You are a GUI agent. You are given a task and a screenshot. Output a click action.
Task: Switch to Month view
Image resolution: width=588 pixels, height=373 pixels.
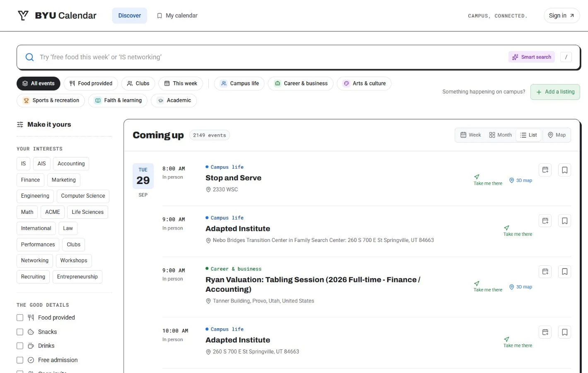(x=500, y=135)
